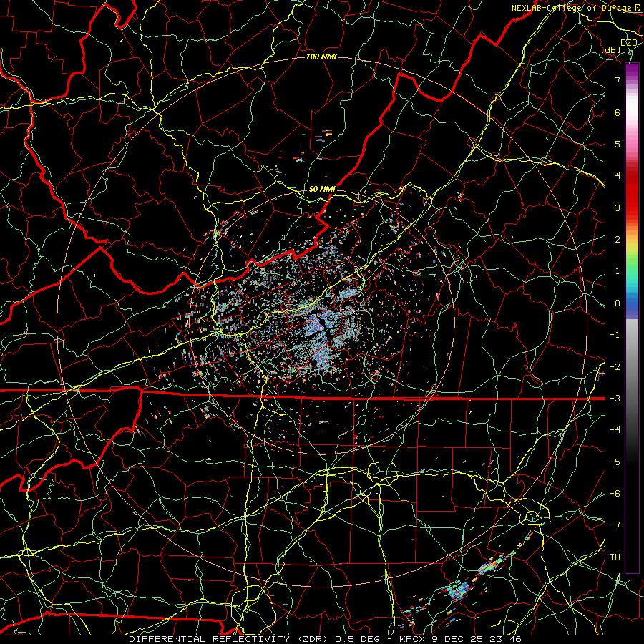Screen dimensions: 644x644
Task: Click the positive 3 value on the color scale
Action: (x=618, y=208)
